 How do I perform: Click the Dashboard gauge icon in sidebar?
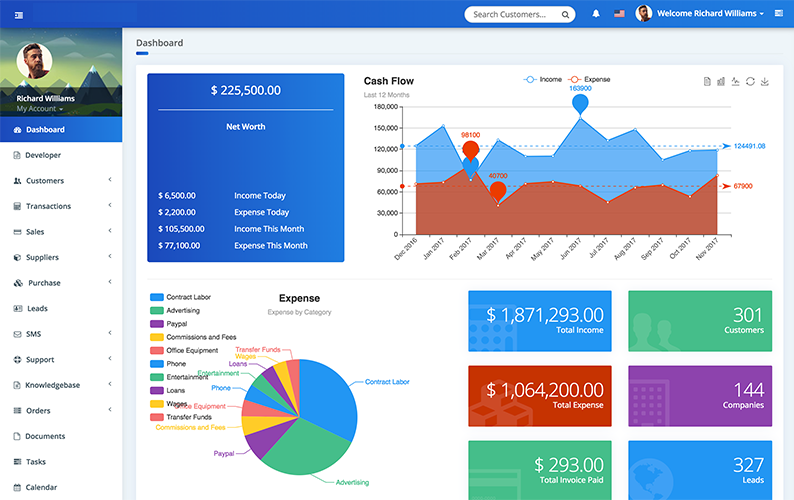(x=17, y=130)
